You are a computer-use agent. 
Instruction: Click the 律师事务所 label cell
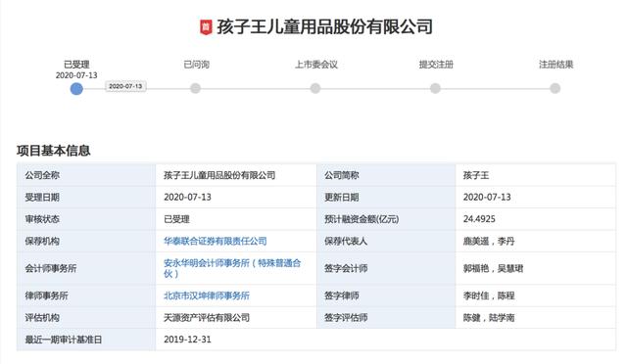(x=86, y=296)
